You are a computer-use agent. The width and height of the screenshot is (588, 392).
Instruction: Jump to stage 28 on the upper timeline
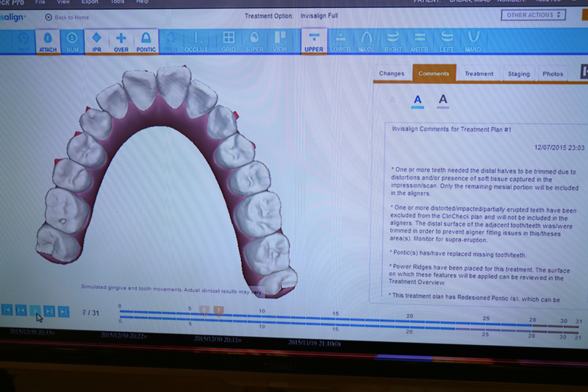tap(532, 321)
